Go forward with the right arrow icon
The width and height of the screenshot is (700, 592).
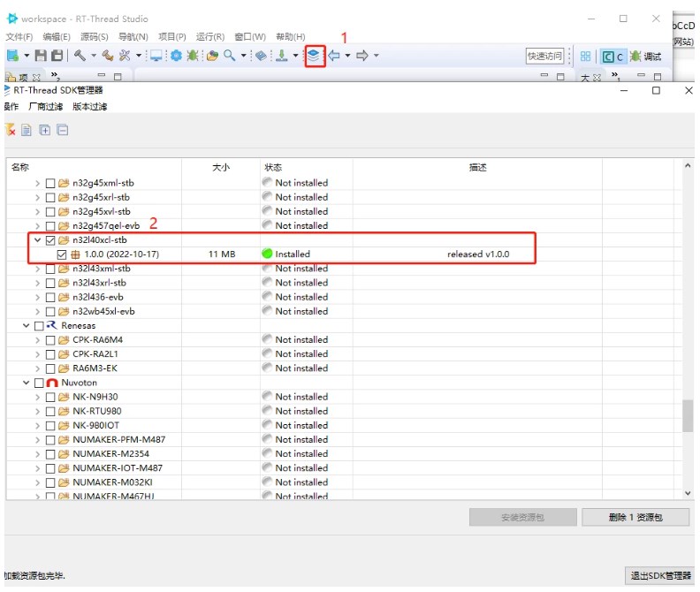tap(362, 56)
